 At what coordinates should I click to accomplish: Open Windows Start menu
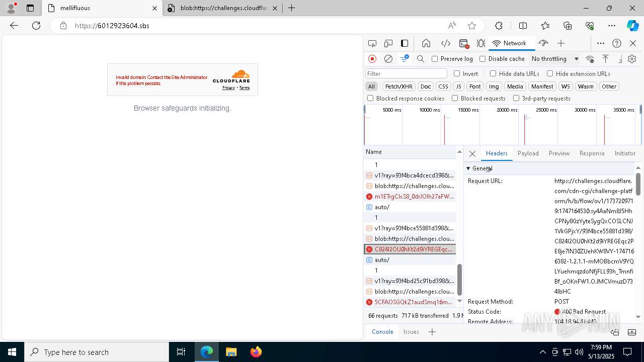tap(12, 352)
